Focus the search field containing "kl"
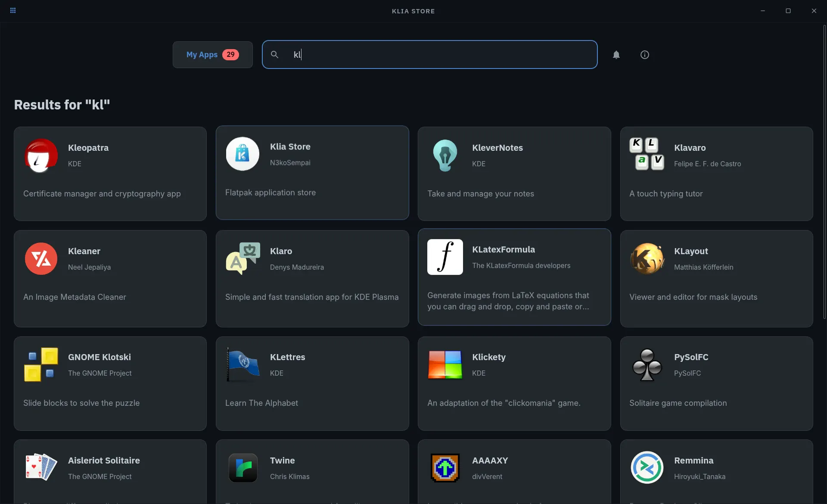827x504 pixels. pyautogui.click(x=430, y=55)
